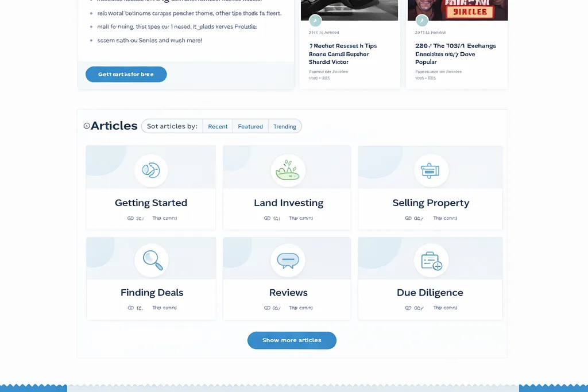Sort articles by Recent
The width and height of the screenshot is (588, 392).
point(218,126)
